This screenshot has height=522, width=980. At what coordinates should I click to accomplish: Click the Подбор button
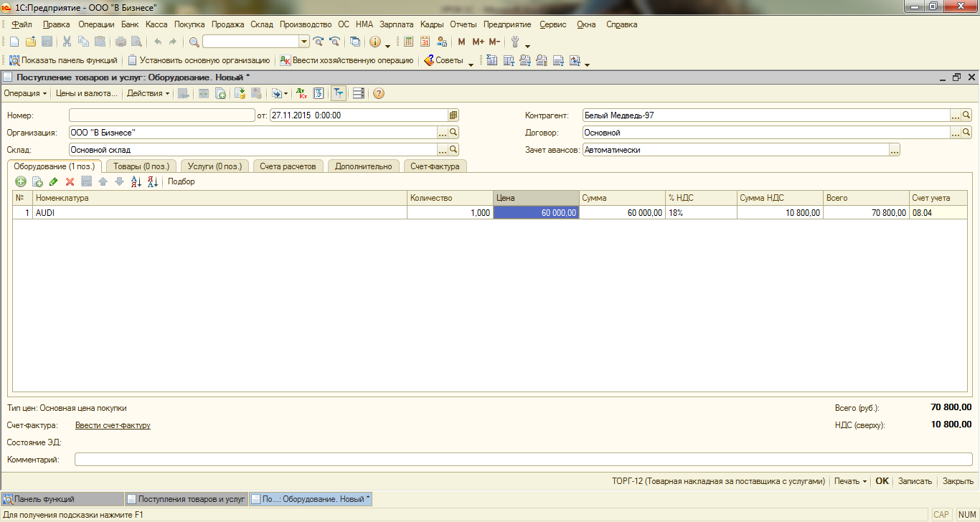(182, 182)
